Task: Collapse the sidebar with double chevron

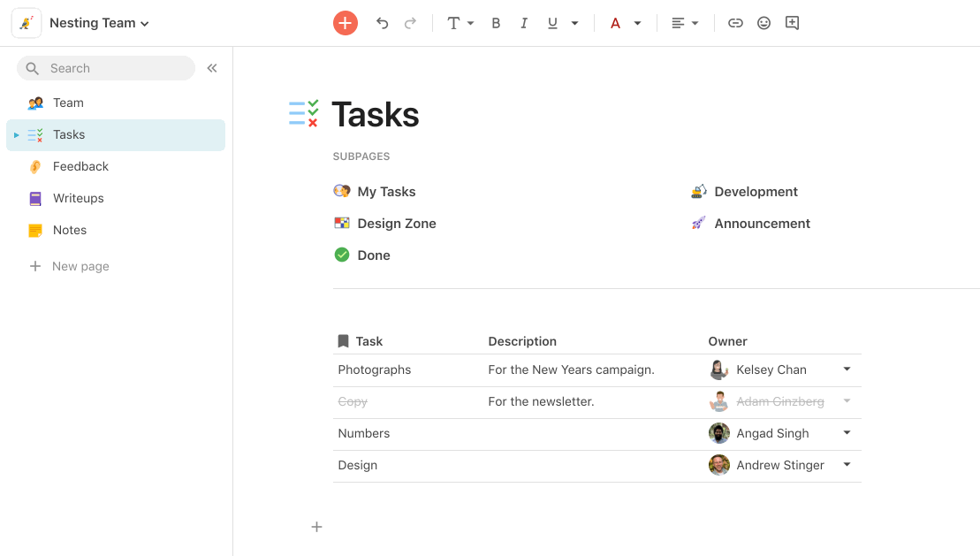Action: pyautogui.click(x=212, y=68)
